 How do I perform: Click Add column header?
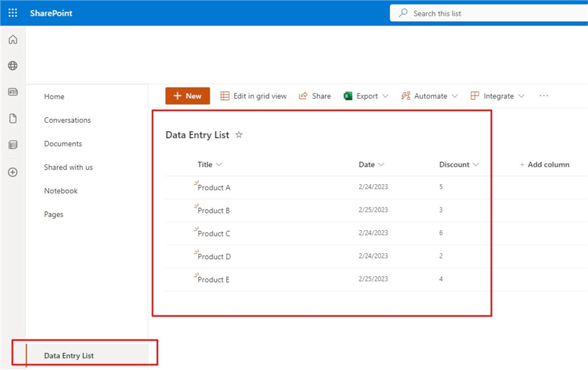[x=544, y=165]
